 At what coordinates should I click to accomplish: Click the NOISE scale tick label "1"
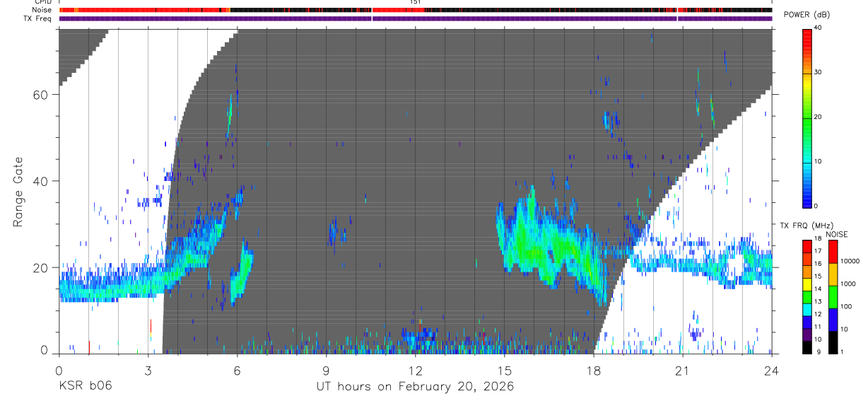[843, 351]
